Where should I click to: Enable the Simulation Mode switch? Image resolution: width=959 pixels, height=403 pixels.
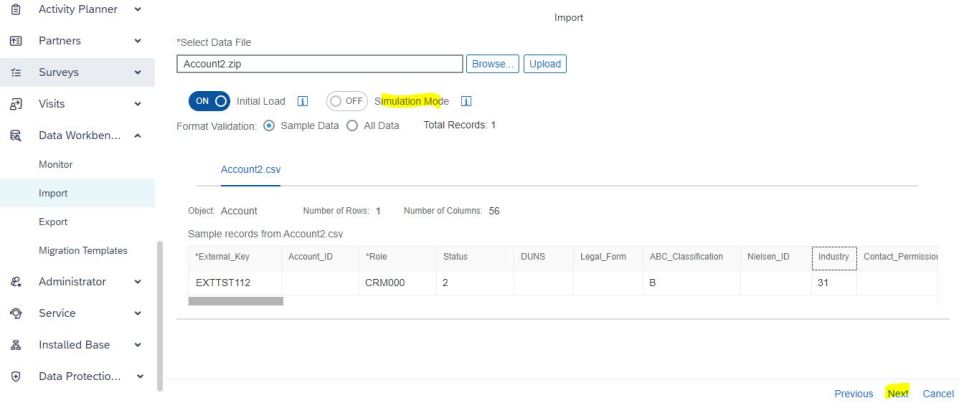point(346,101)
